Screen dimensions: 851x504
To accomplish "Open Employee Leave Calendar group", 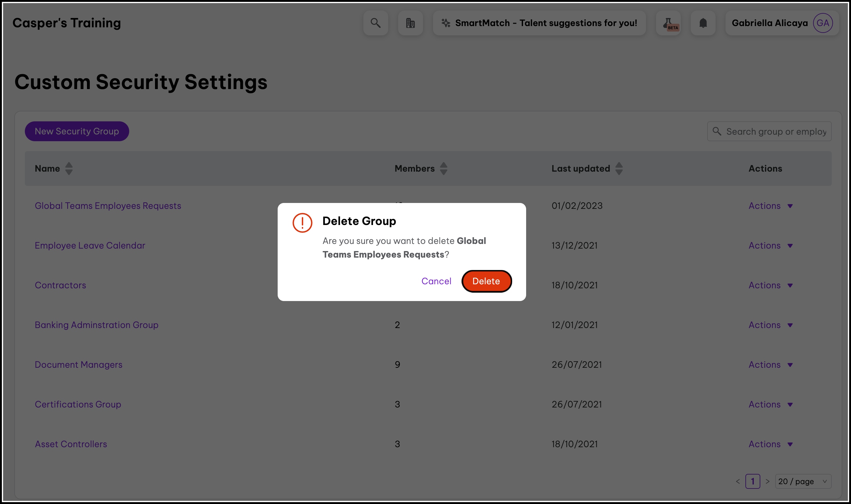I will (x=90, y=245).
